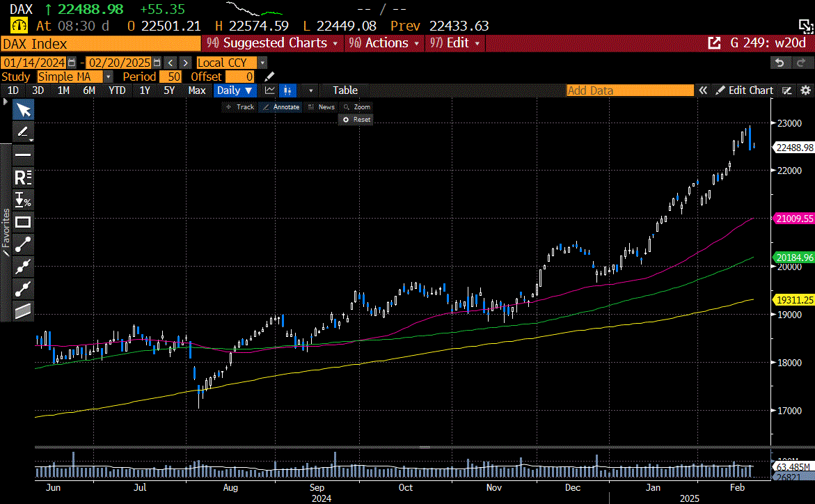Toggle Zoom mode
Screen dimensions: 815x504
pos(356,107)
